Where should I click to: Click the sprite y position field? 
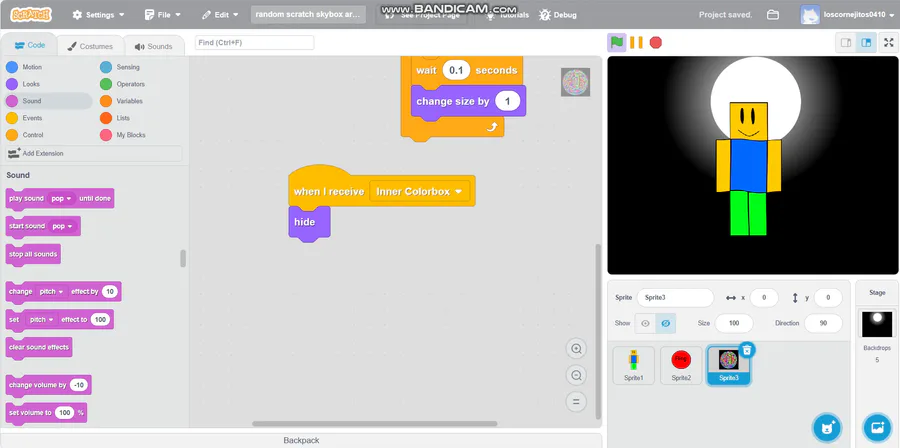pyautogui.click(x=828, y=298)
